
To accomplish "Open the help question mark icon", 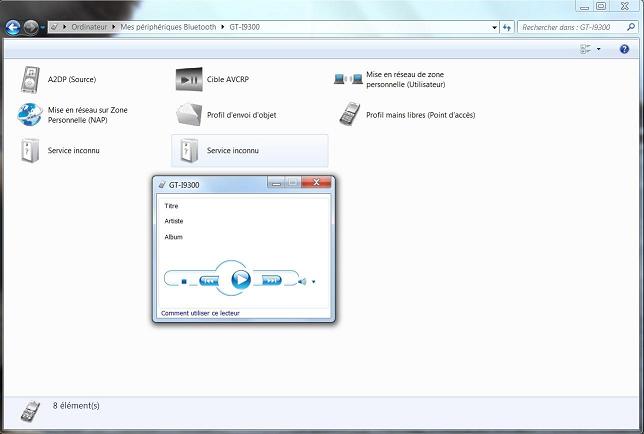I will (x=624, y=49).
